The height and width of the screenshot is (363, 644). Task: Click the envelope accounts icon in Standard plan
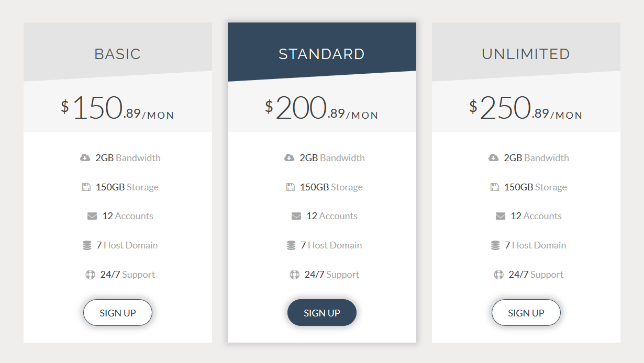[x=296, y=216]
